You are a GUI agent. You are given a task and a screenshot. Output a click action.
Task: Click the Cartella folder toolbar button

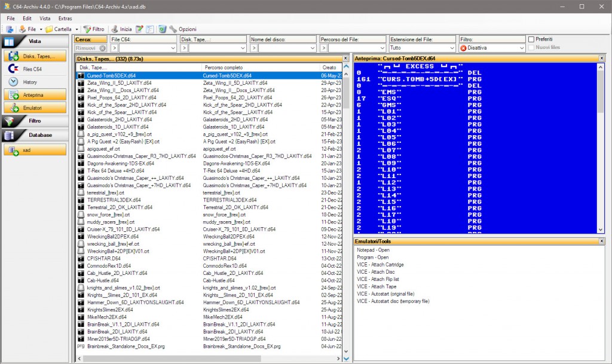(58, 29)
